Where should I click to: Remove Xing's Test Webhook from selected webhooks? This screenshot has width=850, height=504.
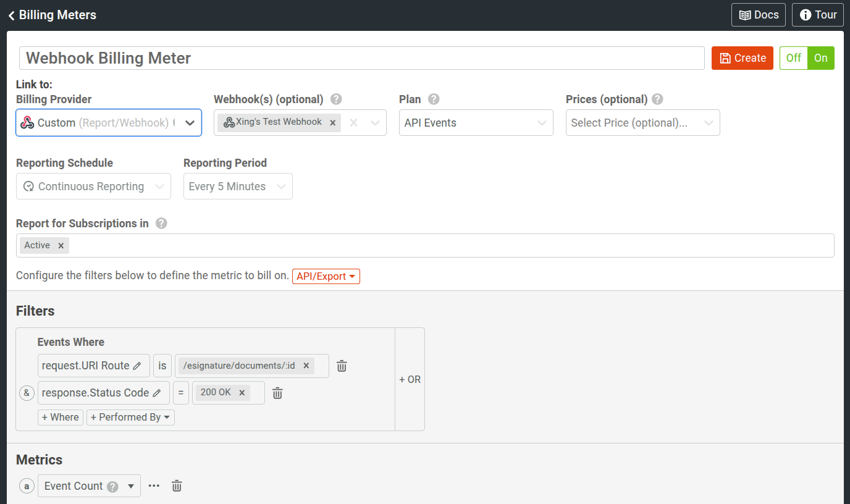coord(333,122)
